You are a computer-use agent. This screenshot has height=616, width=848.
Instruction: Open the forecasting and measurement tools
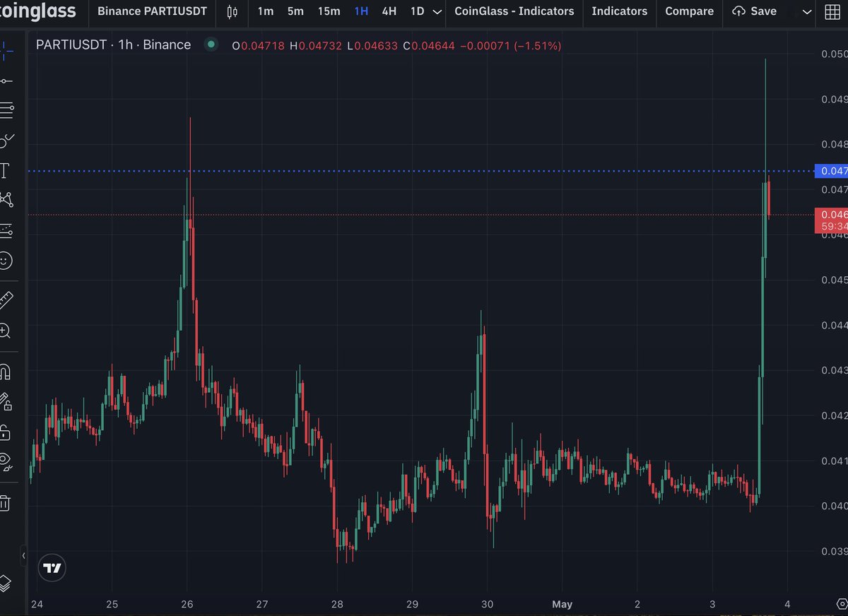point(6,230)
